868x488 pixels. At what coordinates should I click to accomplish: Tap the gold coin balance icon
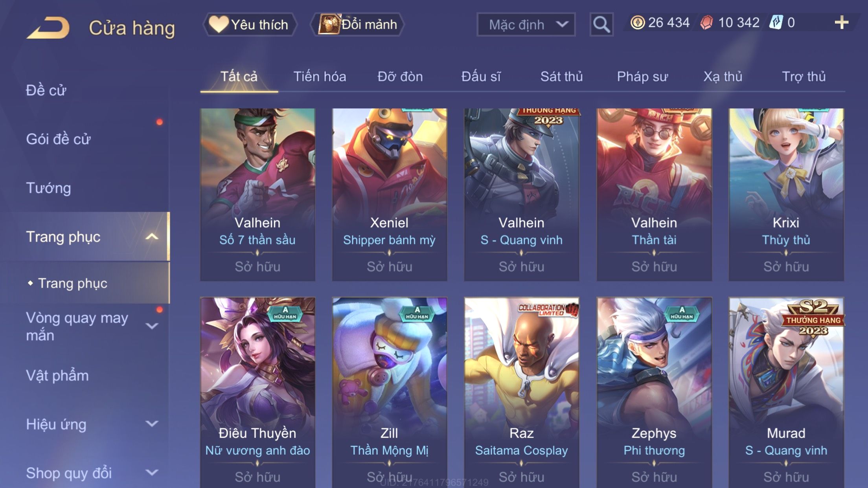pyautogui.click(x=637, y=23)
